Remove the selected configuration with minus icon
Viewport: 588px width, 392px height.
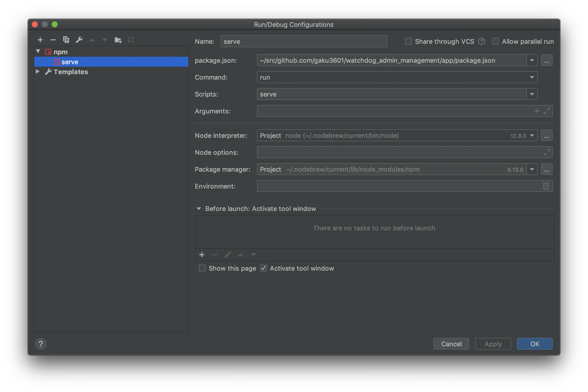(53, 40)
